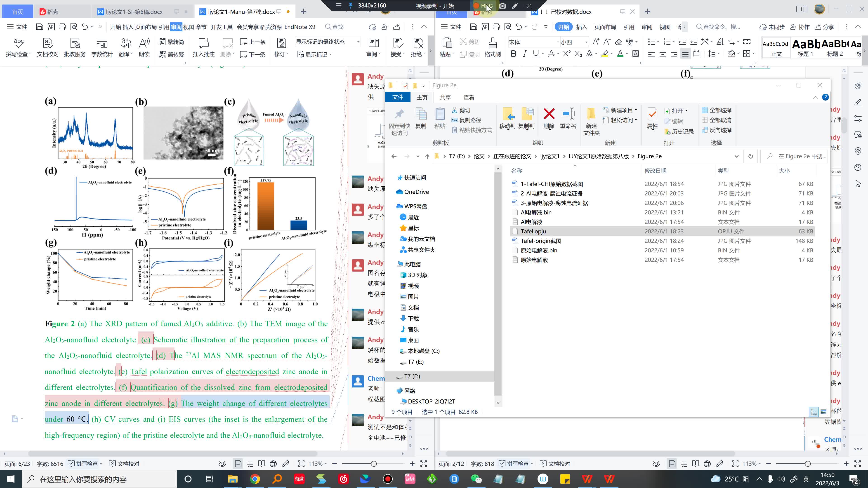868x488 pixels.
Task: Insert a comment using the comment icon
Action: click(204, 43)
